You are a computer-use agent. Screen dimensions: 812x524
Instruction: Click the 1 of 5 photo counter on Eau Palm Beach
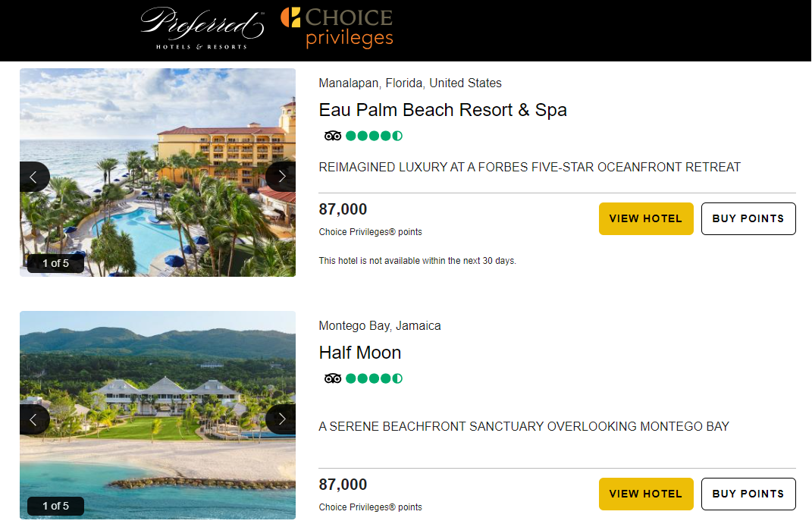55,263
